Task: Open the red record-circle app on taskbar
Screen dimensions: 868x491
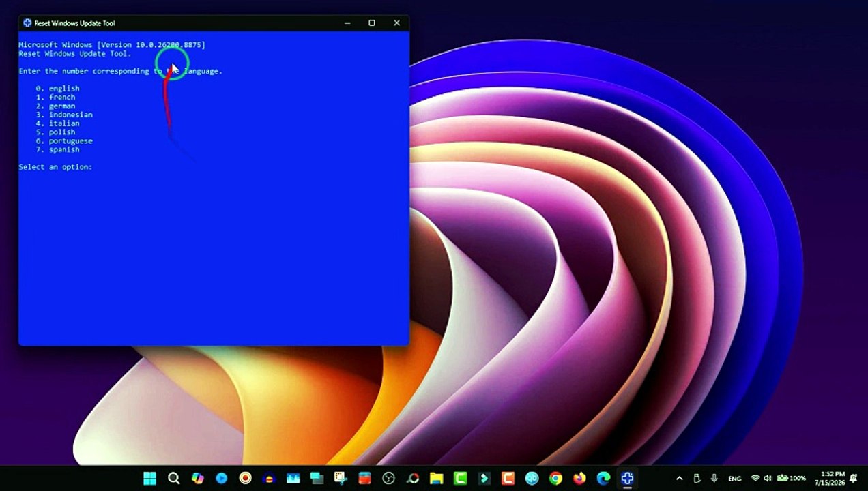Action: tap(245, 479)
